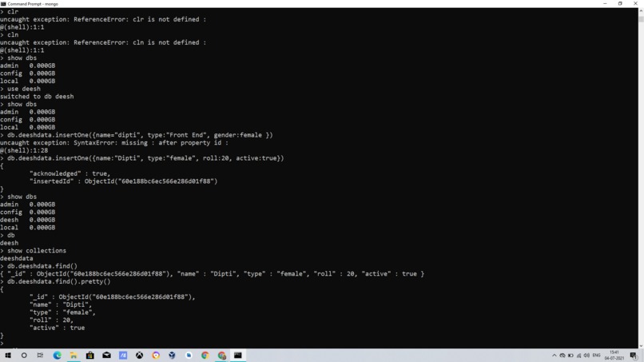Viewport: 644px width, 362px height.
Task: Open the network tray icon
Action: tap(578, 356)
